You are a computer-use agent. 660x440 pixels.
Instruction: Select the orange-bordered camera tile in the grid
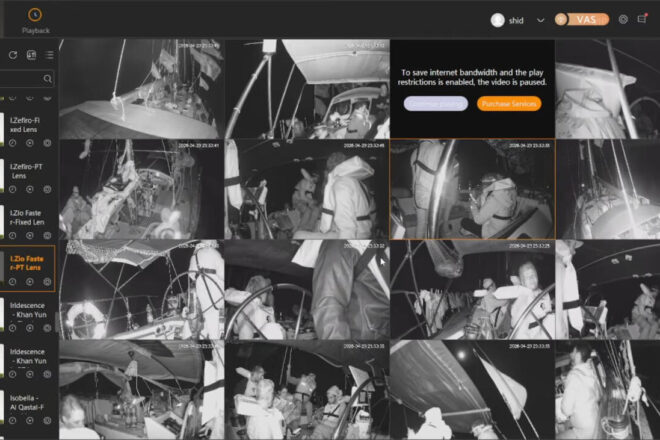pos(471,189)
